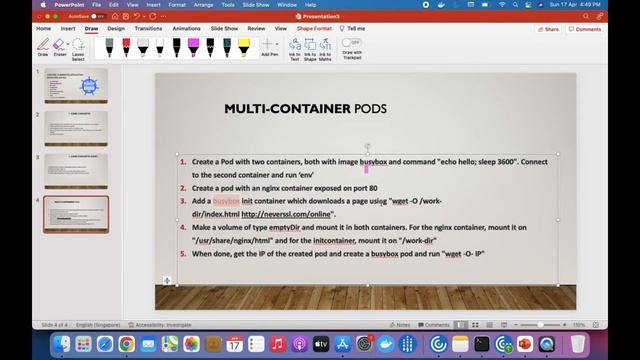640x360 pixels.
Task: Switch to the Insert ribbon tab
Action: pos(68,29)
